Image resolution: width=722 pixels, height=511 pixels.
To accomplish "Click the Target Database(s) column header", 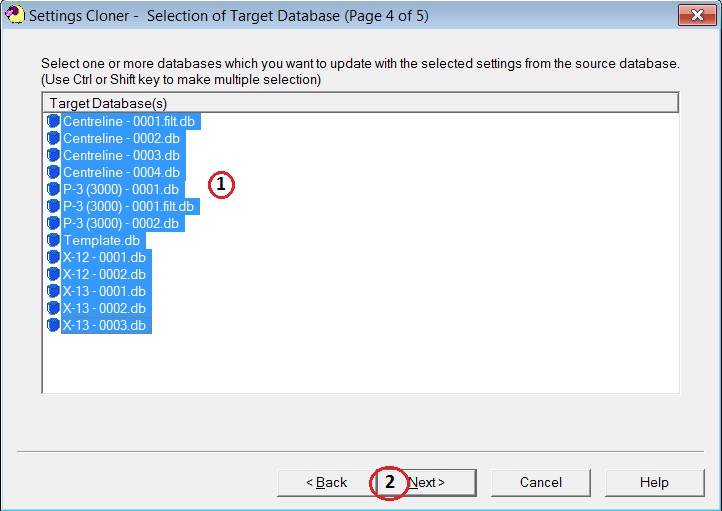I will click(360, 103).
